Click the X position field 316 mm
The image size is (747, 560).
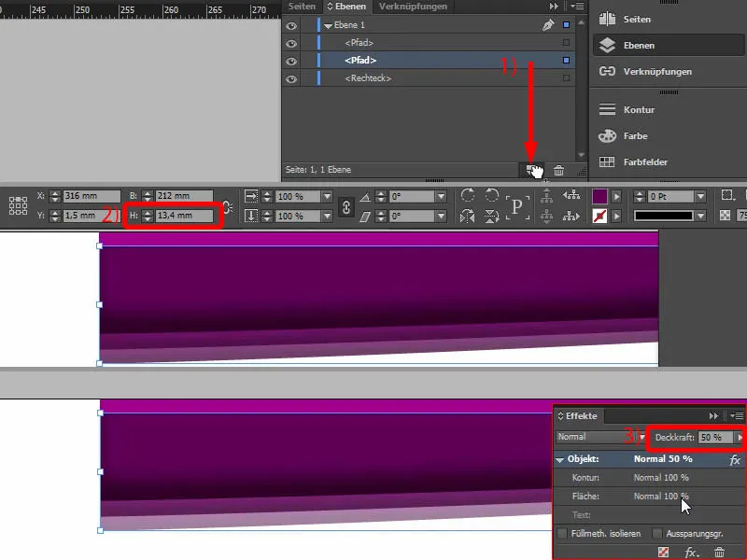point(92,196)
